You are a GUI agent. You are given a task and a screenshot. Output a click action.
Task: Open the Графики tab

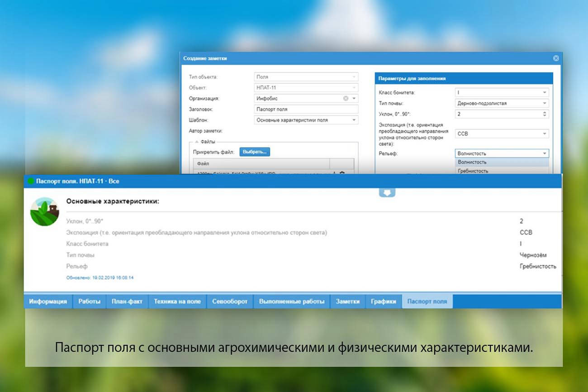[x=384, y=301]
